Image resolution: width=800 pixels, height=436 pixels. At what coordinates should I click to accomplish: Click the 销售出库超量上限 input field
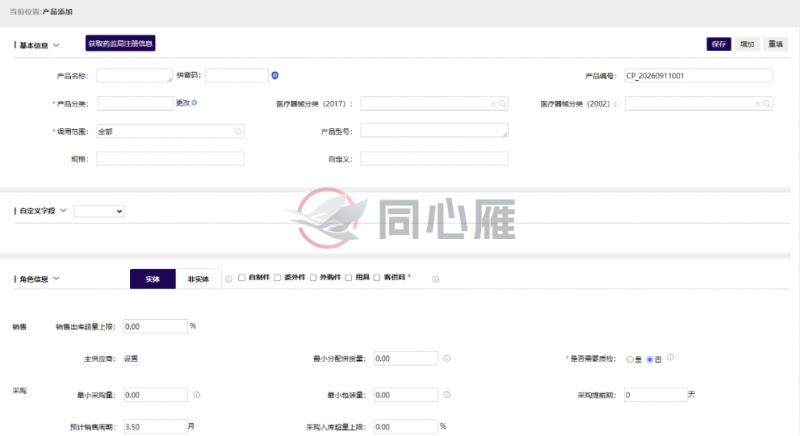(156, 326)
